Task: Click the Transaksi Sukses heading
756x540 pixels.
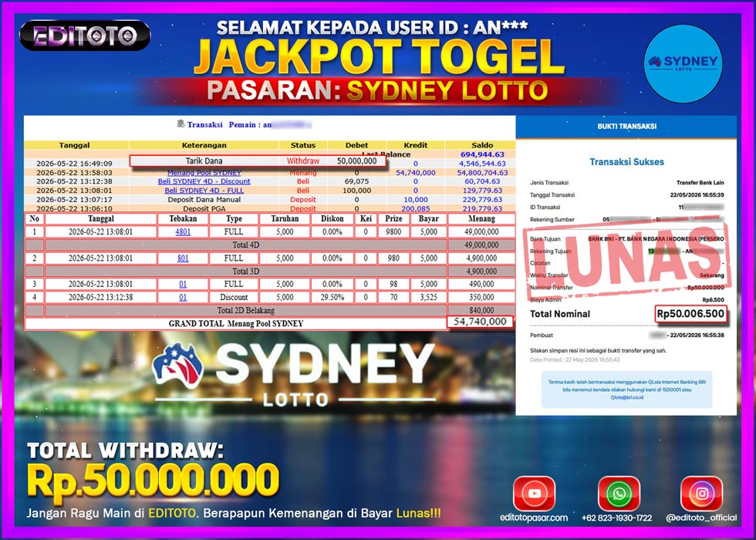Action: pyautogui.click(x=626, y=162)
